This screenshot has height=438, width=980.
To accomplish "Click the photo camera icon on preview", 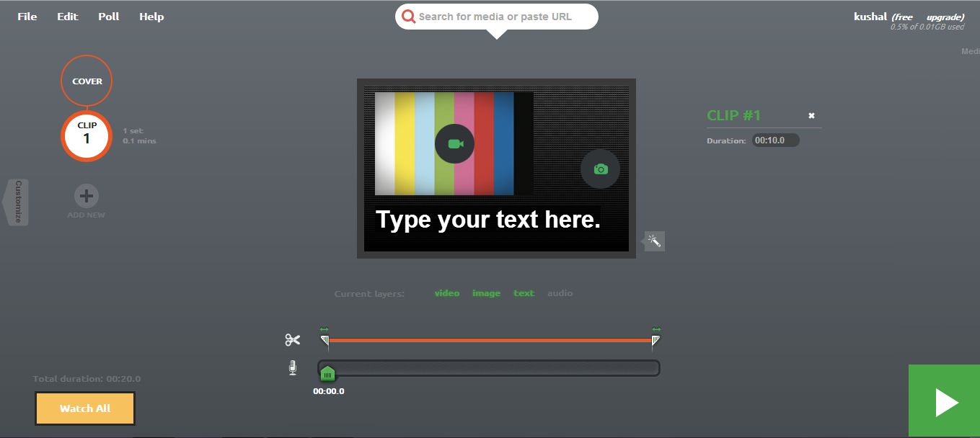I will (600, 169).
